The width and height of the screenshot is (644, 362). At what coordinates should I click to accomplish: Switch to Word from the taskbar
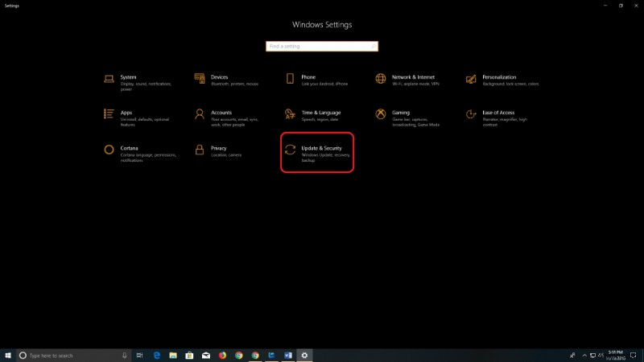(288, 356)
